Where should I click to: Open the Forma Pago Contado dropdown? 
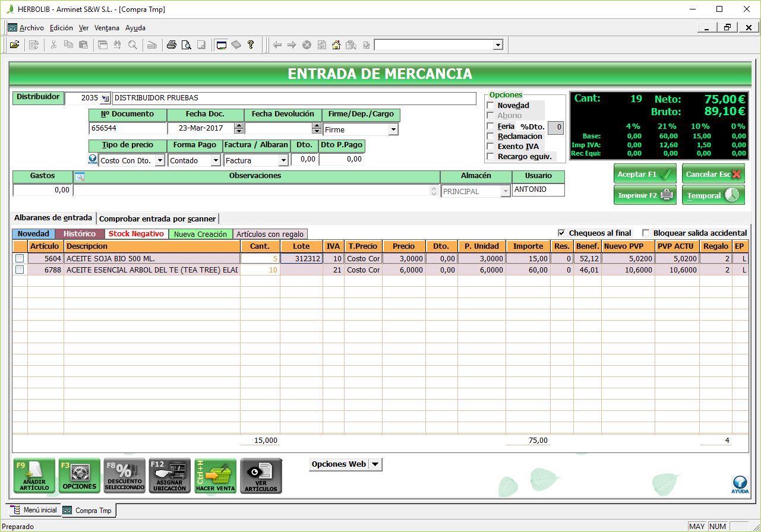215,160
